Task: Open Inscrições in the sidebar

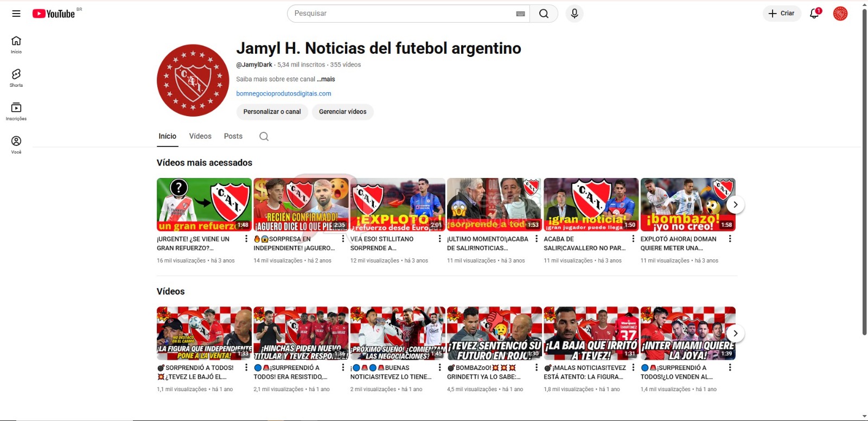Action: pos(16,111)
